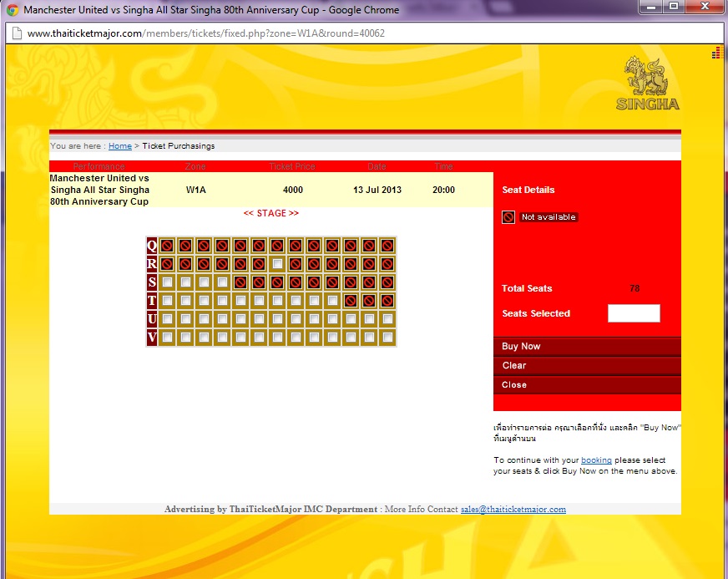Tick the seventh seat in row V
This screenshot has width=728, height=579.
(277, 338)
